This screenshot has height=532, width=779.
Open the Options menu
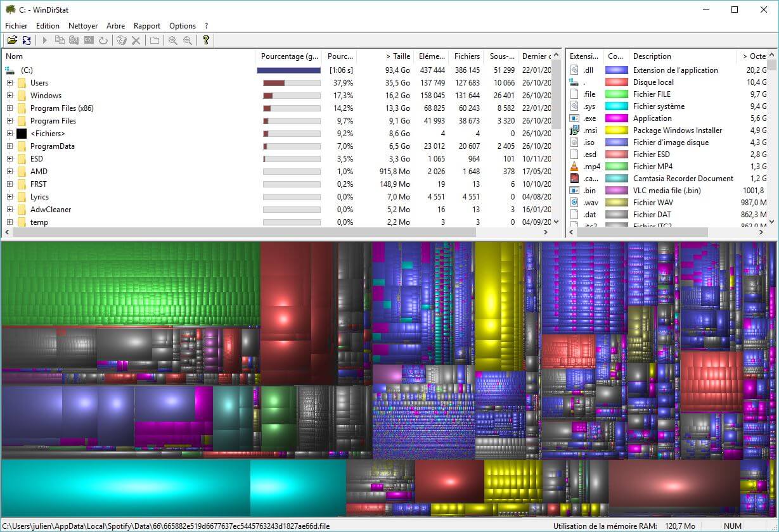pos(183,26)
